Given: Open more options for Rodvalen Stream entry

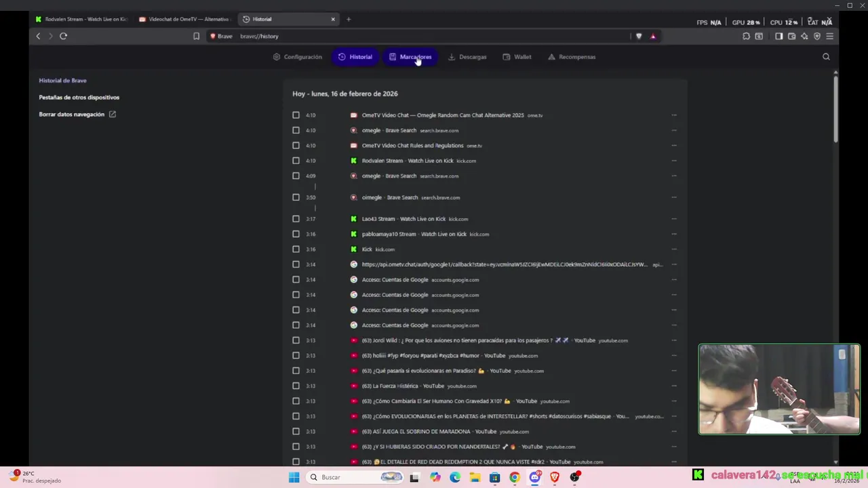Looking at the screenshot, I should [673, 161].
